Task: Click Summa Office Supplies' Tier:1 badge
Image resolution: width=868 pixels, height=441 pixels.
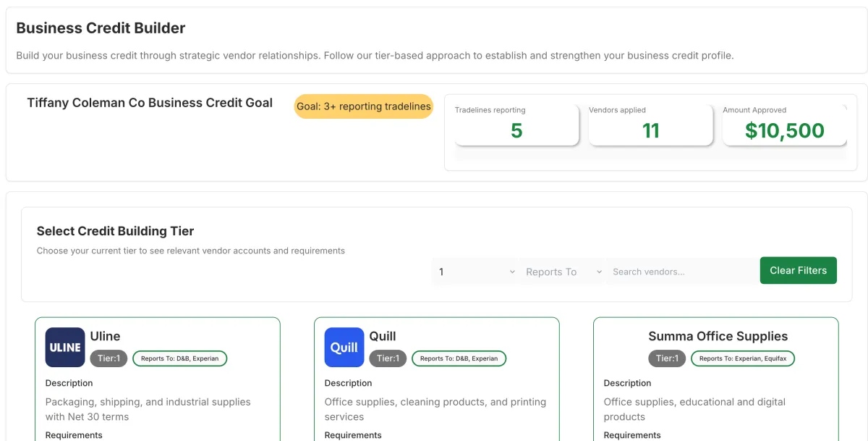Action: pos(667,358)
